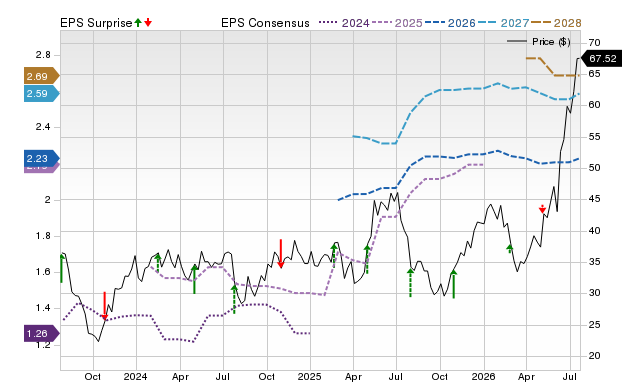The height and width of the screenshot is (382, 640).
Task: Click the dashed green arrow just after Apr 2025
Action: [x=367, y=260]
